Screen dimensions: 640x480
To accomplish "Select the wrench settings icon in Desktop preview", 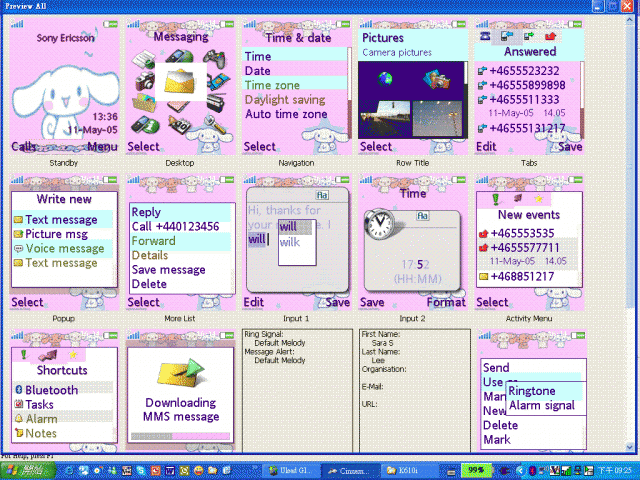I will pos(214,124).
